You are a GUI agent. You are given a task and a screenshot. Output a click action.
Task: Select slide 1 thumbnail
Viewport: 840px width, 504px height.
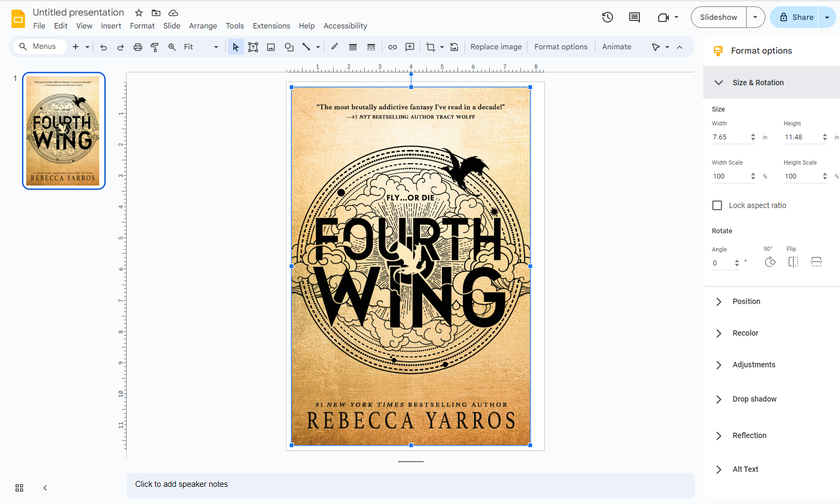pyautogui.click(x=63, y=131)
